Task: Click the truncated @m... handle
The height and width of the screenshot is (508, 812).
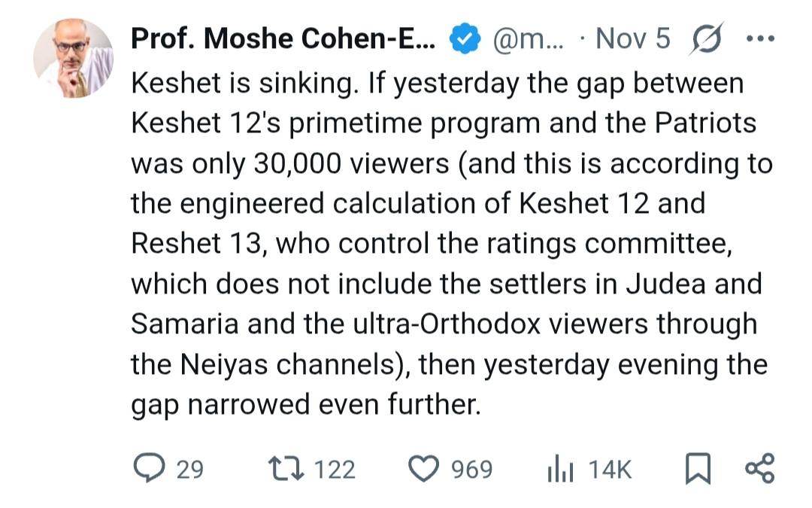Action: point(522,39)
